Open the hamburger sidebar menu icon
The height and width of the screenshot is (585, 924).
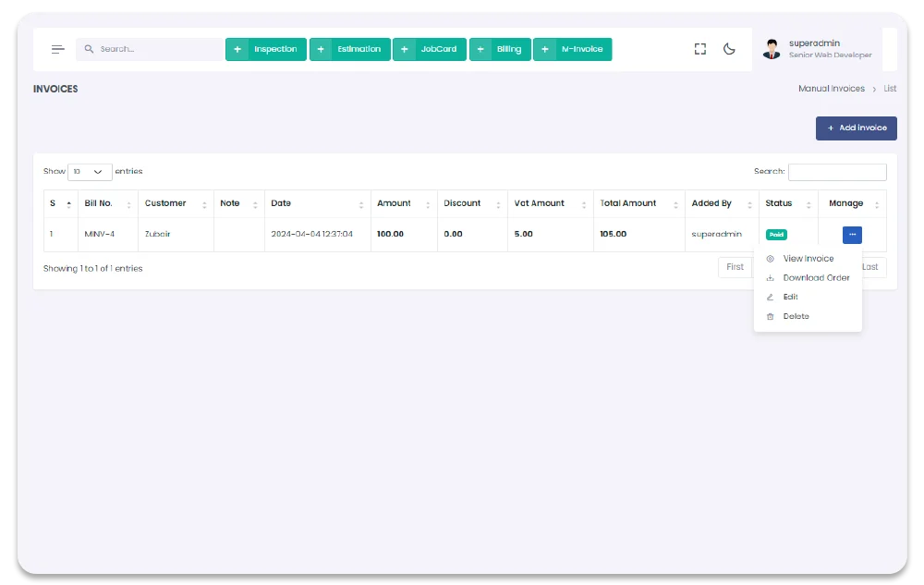click(57, 49)
